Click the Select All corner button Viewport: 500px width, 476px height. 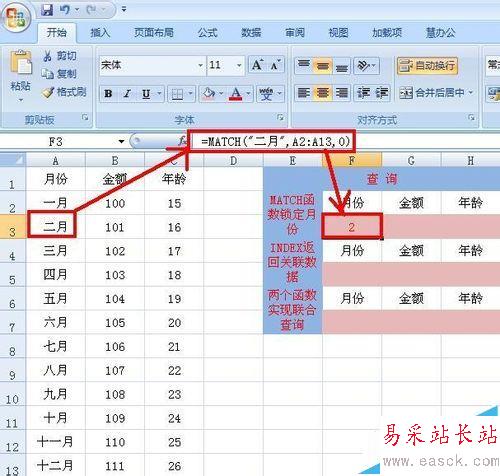click(x=13, y=160)
